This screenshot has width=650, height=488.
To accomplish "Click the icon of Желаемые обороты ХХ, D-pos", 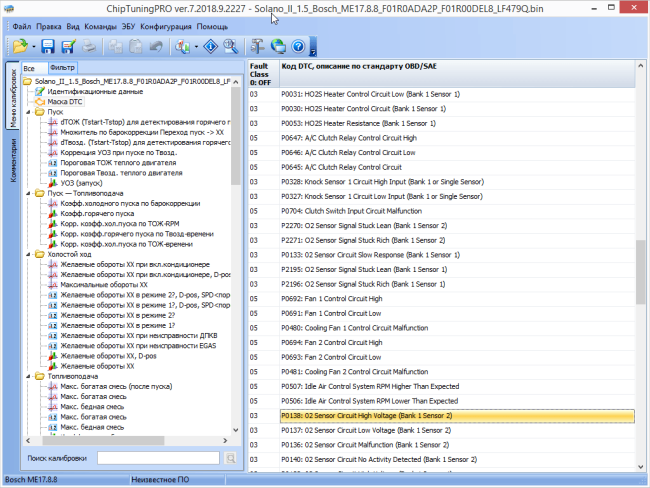I will tap(53, 356).
